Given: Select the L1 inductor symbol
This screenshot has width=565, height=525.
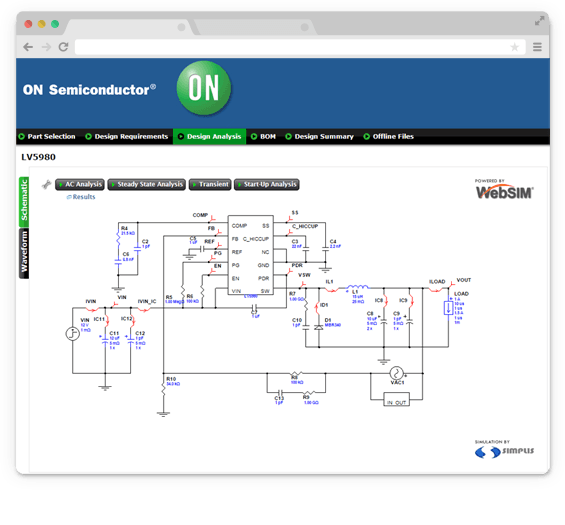Looking at the screenshot, I should [x=357, y=287].
